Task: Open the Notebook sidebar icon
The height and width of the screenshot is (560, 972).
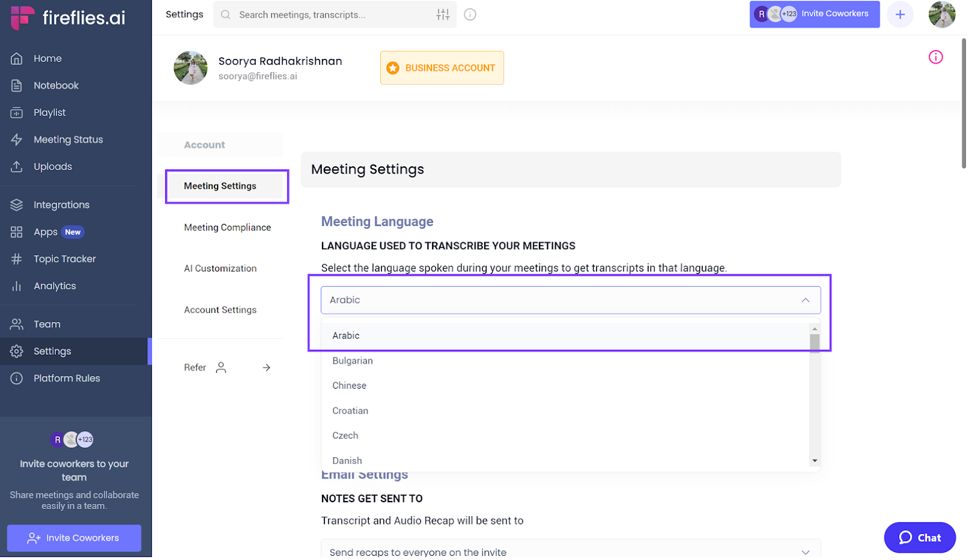Action: pyautogui.click(x=16, y=86)
